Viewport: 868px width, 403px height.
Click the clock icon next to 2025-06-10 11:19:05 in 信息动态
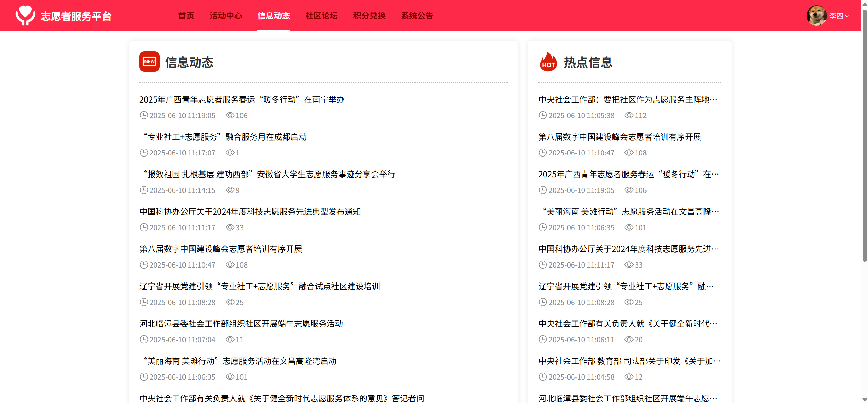[x=144, y=115]
